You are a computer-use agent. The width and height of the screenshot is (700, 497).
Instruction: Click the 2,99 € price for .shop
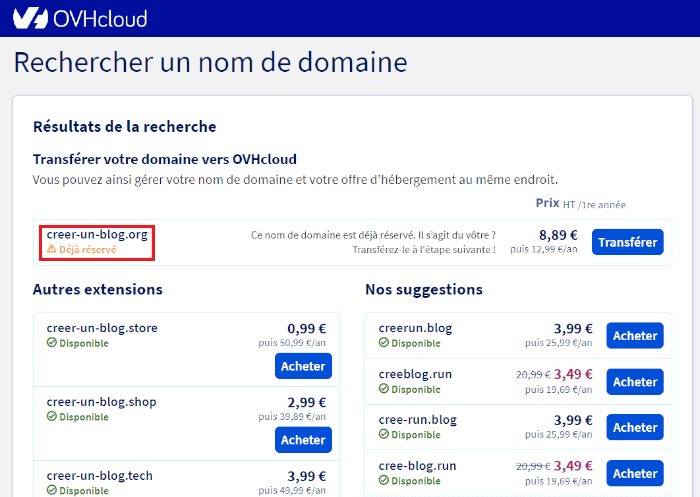pyautogui.click(x=307, y=402)
